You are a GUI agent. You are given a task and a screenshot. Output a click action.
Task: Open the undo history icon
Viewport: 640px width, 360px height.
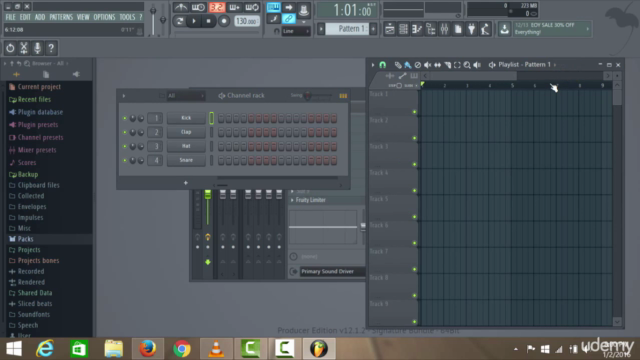[x=10, y=48]
